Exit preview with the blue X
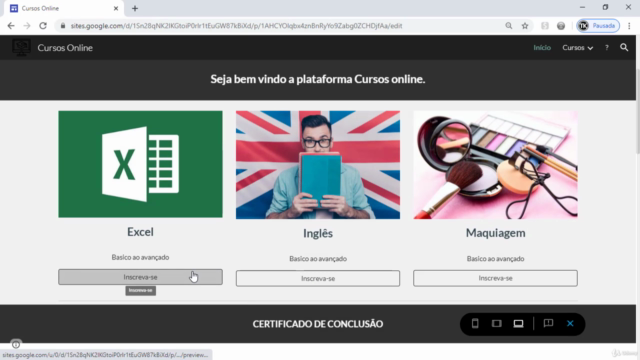This screenshot has height=360, width=640. (570, 324)
